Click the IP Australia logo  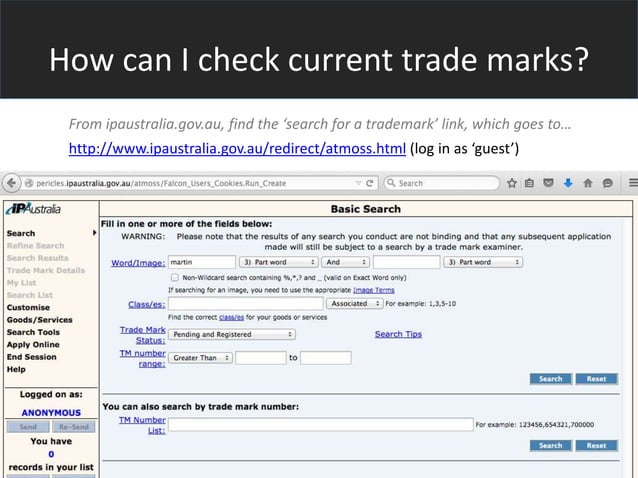pos(33,208)
